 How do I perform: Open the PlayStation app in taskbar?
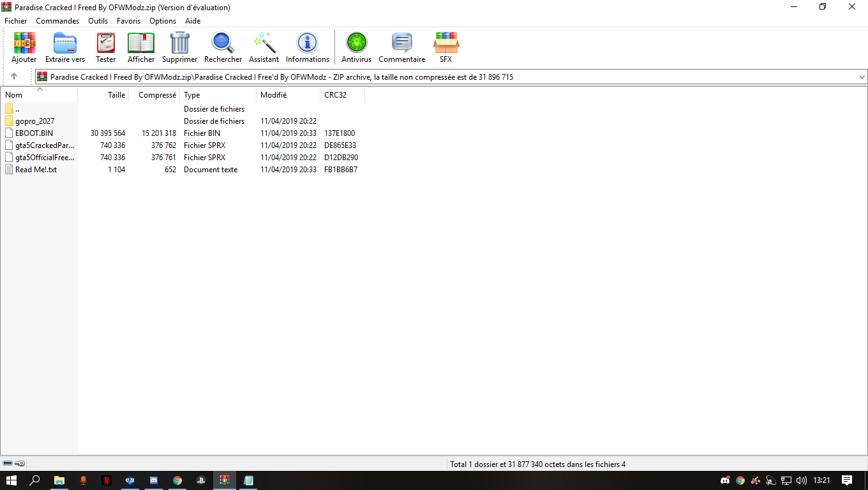pyautogui.click(x=200, y=480)
